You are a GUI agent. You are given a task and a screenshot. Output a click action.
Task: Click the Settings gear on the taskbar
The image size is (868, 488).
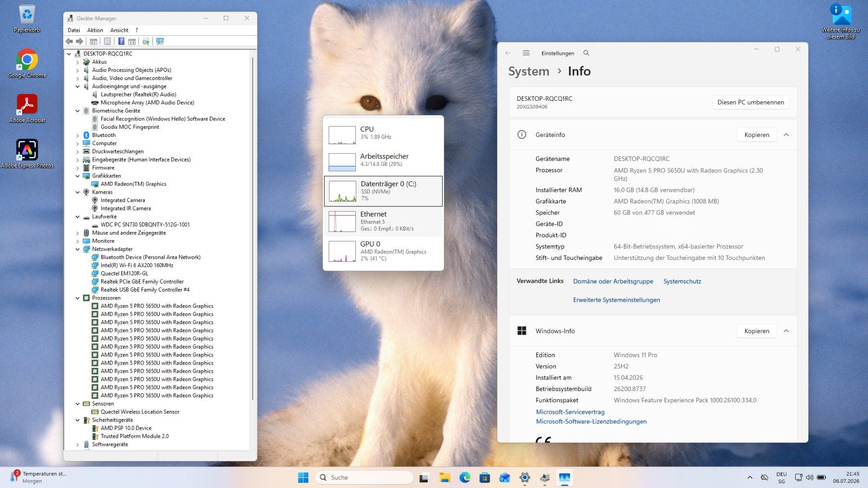[525, 478]
